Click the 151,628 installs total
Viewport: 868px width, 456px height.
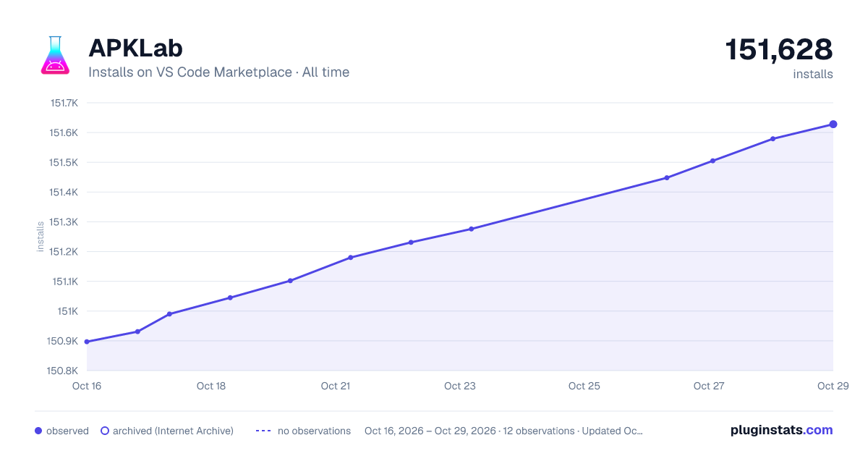[x=779, y=50]
